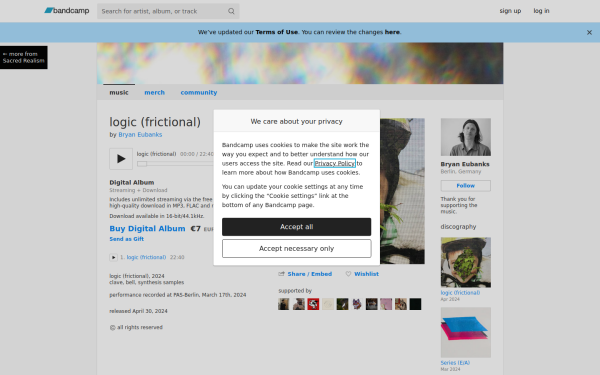The width and height of the screenshot is (600, 375).
Task: Switch to the music tab
Action: click(x=119, y=92)
